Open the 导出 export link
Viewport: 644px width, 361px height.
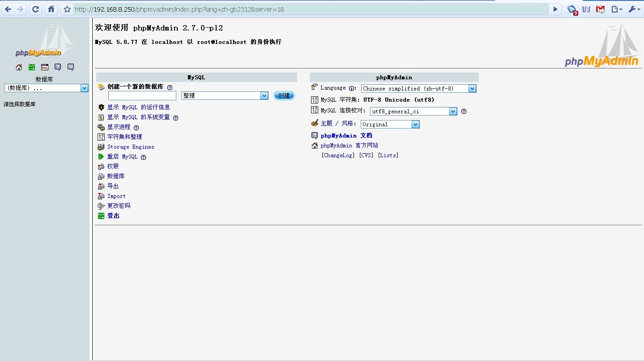(113, 186)
